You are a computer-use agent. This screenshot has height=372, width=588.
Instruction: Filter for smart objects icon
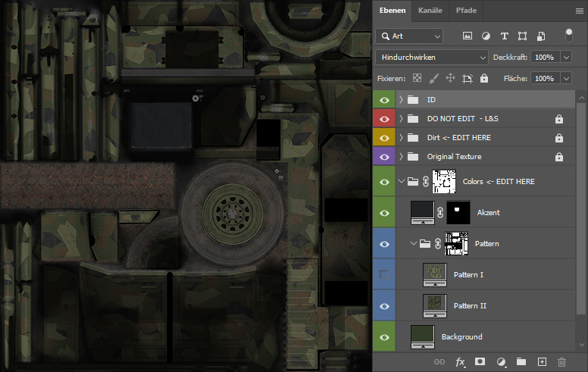tap(541, 36)
